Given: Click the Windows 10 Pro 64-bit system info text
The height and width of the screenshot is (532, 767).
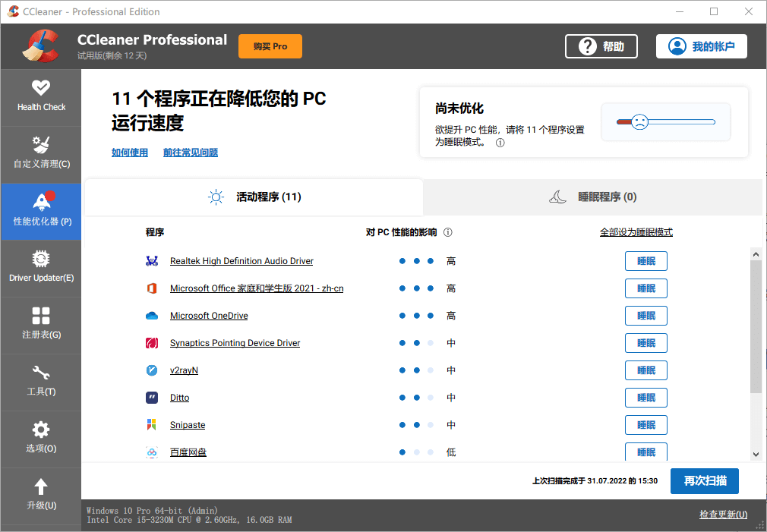Looking at the screenshot, I should [152, 511].
